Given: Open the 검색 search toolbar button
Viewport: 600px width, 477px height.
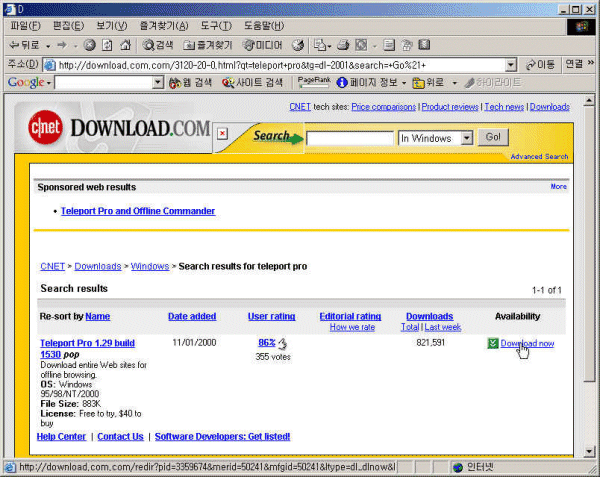Looking at the screenshot, I should click(158, 45).
